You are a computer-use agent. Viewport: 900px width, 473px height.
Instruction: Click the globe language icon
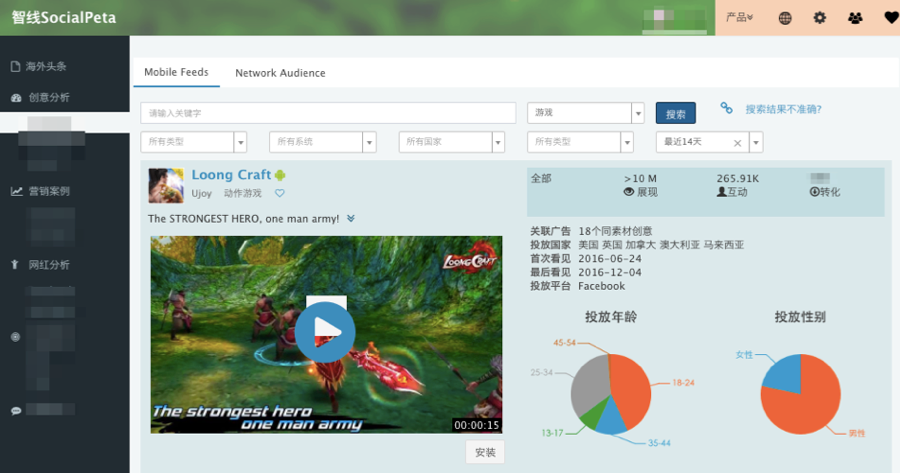pyautogui.click(x=786, y=18)
